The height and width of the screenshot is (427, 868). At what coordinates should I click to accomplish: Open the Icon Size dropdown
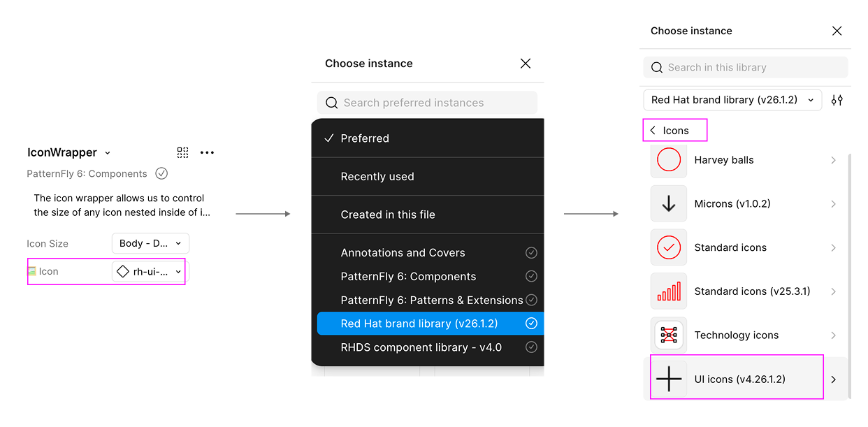click(x=150, y=243)
